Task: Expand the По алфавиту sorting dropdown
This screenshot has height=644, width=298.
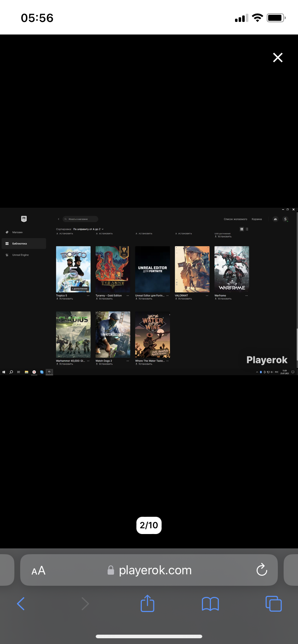Action: (88, 229)
